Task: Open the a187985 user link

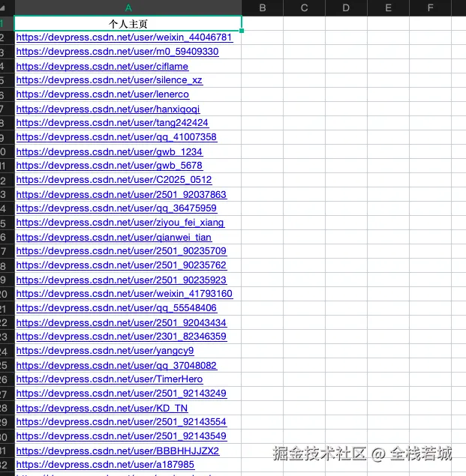Action: pos(105,465)
